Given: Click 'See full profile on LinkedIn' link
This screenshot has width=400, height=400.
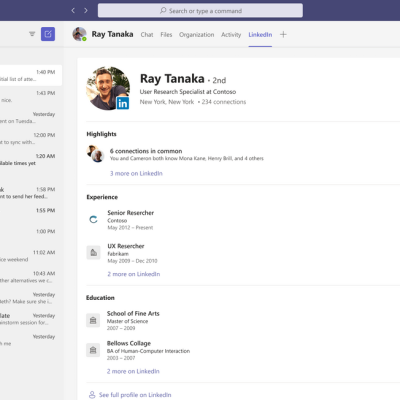Looking at the screenshot, I should point(135,395).
